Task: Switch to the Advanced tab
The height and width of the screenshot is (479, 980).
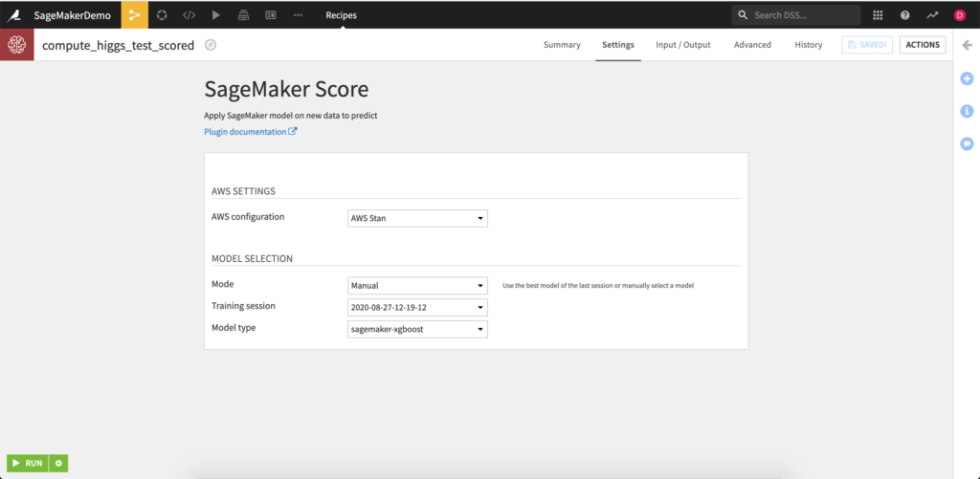Action: (x=752, y=45)
